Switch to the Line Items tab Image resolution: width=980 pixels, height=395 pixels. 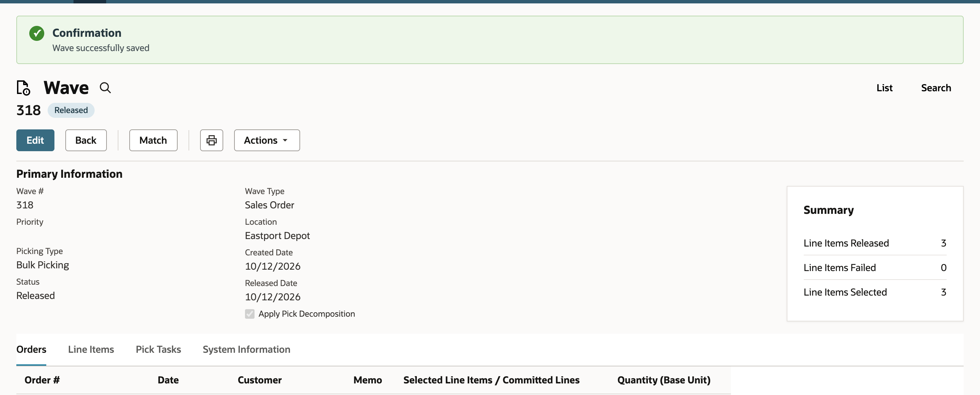coord(91,349)
